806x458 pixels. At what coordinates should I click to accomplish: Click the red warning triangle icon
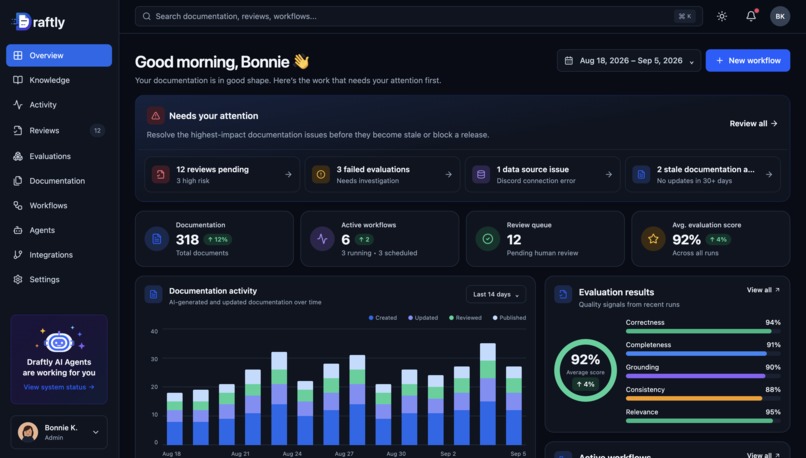(x=155, y=116)
